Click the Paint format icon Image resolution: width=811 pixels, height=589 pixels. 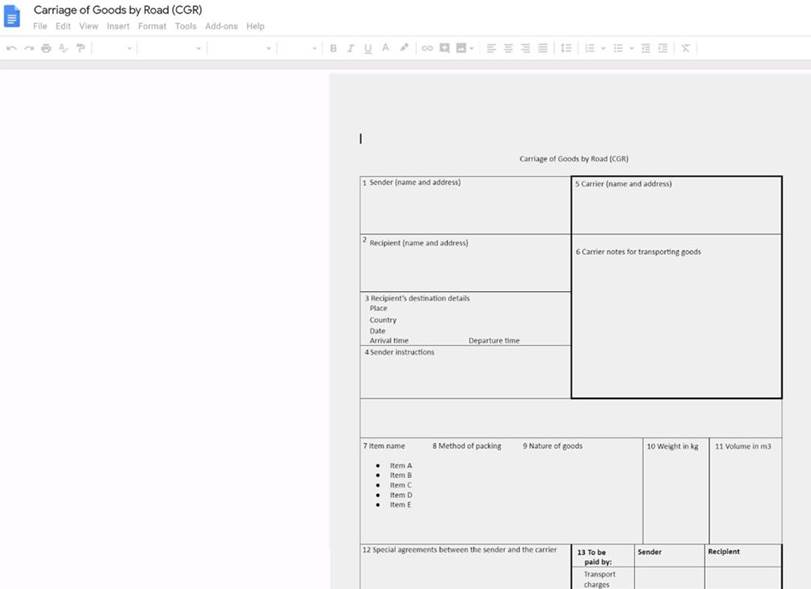(x=81, y=48)
